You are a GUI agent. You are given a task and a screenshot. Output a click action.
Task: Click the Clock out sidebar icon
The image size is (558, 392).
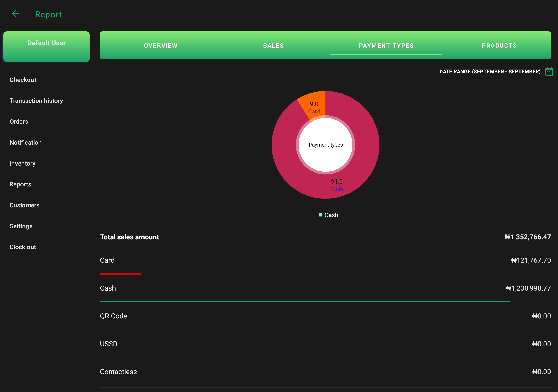pyautogui.click(x=22, y=247)
